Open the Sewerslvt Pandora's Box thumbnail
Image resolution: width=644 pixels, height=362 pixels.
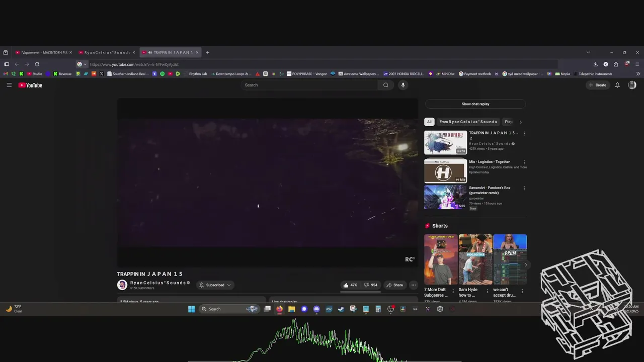click(445, 197)
